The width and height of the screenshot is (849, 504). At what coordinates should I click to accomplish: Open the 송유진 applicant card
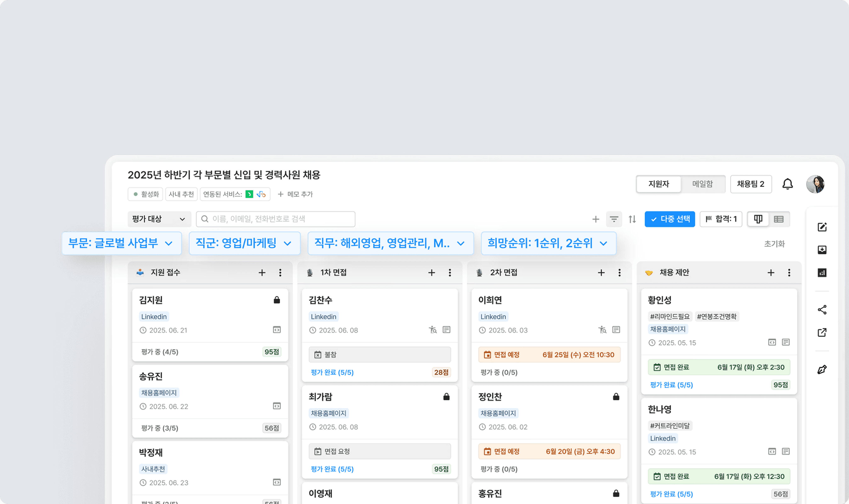pyautogui.click(x=210, y=401)
